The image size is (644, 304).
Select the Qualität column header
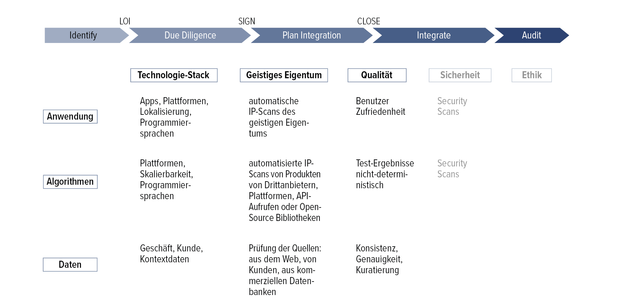click(x=377, y=75)
